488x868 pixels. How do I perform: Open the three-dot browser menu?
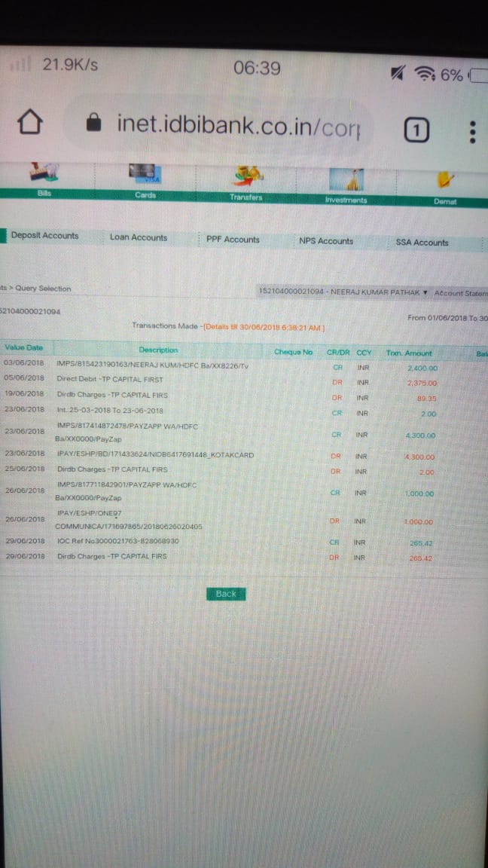click(472, 132)
